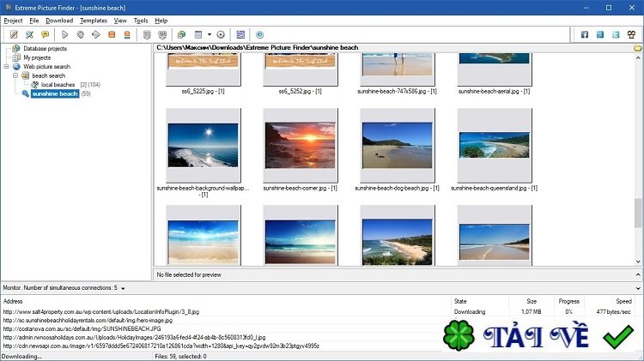Click the Progress column header

(x=569, y=302)
